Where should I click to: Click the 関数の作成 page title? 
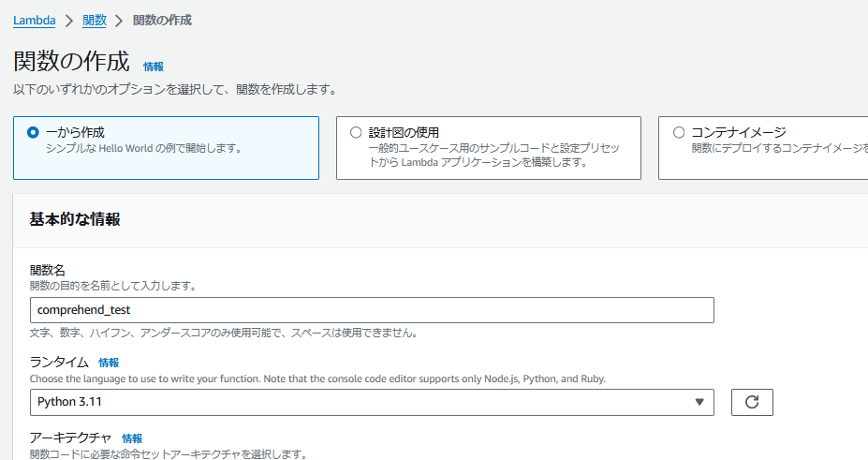tap(71, 61)
